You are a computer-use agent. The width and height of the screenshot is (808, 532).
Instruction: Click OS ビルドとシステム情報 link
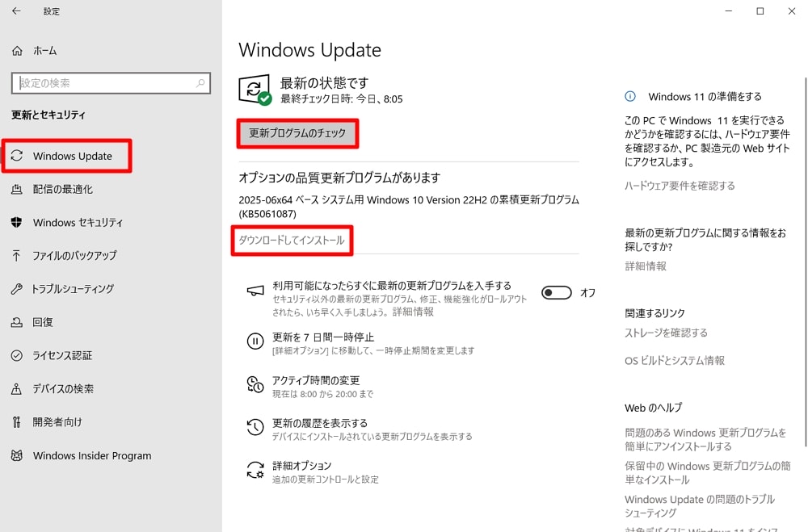coord(675,361)
